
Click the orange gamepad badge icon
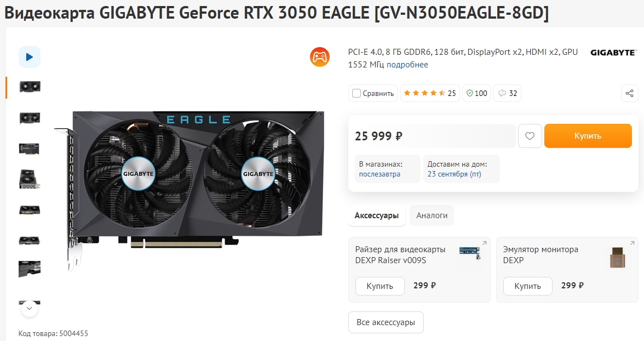pos(320,57)
